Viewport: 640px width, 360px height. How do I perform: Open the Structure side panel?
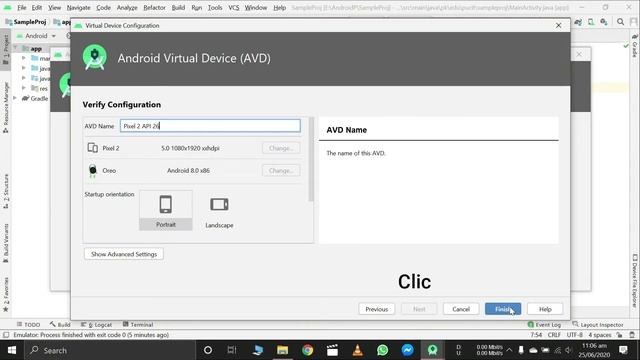click(x=6, y=191)
